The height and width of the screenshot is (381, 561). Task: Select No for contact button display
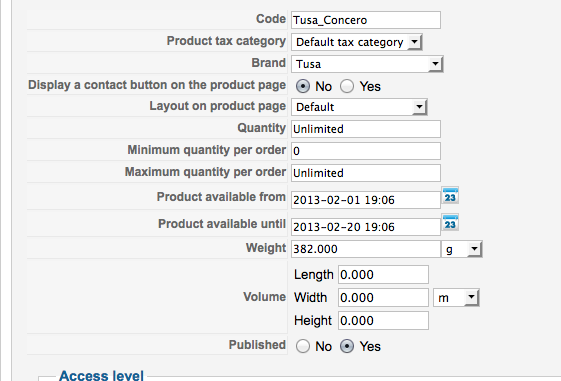pyautogui.click(x=303, y=86)
